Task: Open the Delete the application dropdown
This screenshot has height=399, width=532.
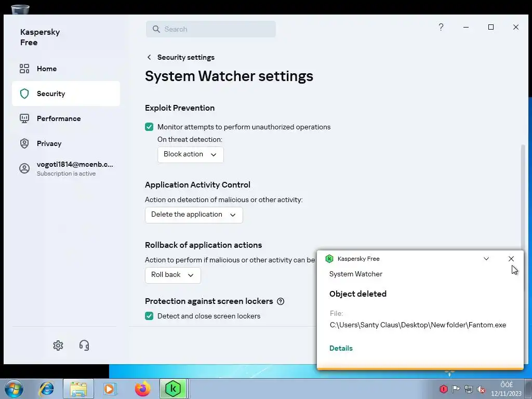Action: pos(194,215)
